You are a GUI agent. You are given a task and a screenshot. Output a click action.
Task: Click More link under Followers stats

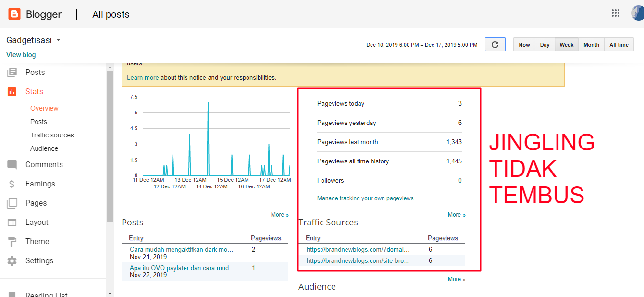(x=457, y=215)
